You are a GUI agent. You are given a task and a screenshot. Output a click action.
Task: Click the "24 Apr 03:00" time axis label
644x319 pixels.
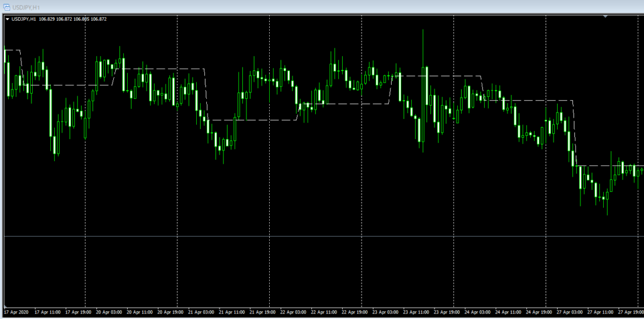(478, 311)
